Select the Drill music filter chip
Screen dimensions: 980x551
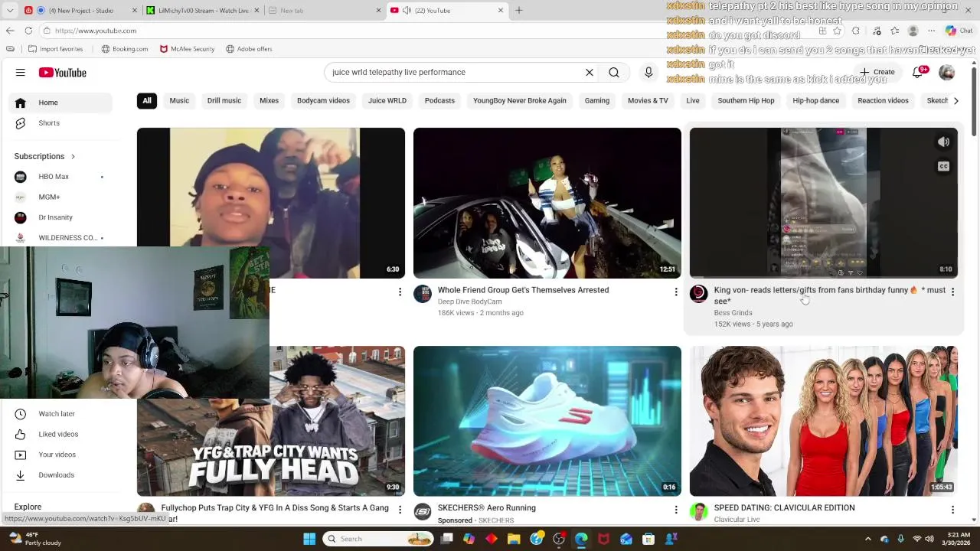click(224, 101)
